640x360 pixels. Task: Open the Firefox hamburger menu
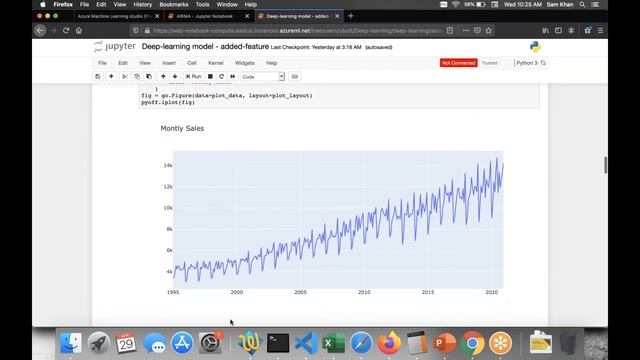coord(600,30)
